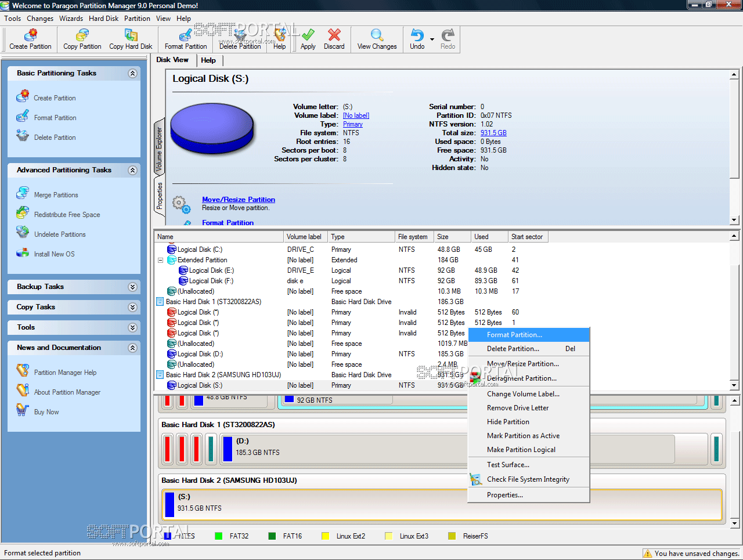
Task: Click the Primary type link
Action: (353, 124)
